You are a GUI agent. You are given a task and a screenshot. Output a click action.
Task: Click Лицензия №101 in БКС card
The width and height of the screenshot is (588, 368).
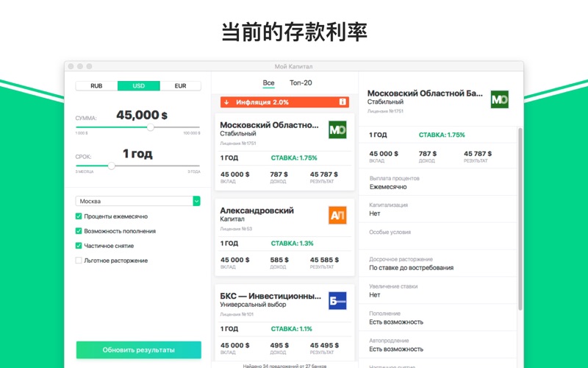[x=237, y=314]
